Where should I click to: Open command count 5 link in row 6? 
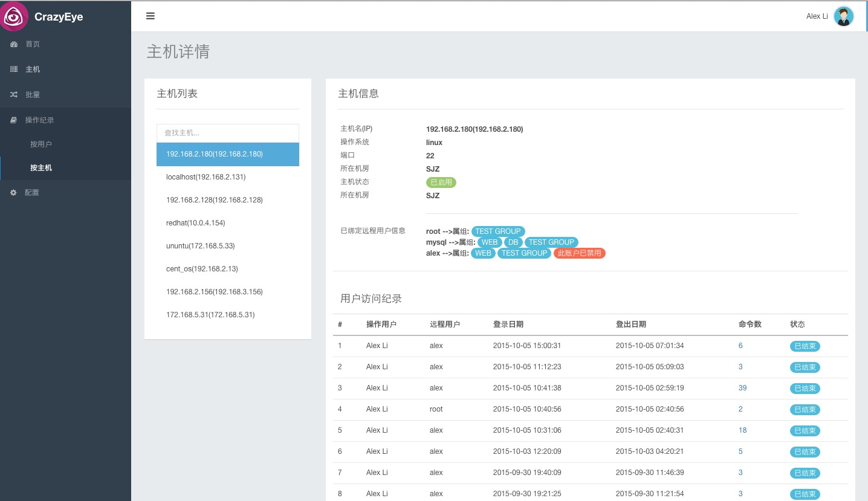coord(740,451)
